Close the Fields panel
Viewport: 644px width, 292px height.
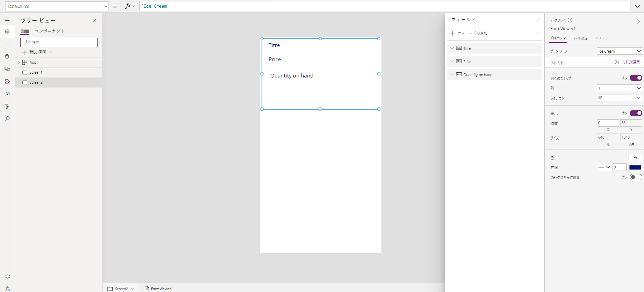point(538,20)
